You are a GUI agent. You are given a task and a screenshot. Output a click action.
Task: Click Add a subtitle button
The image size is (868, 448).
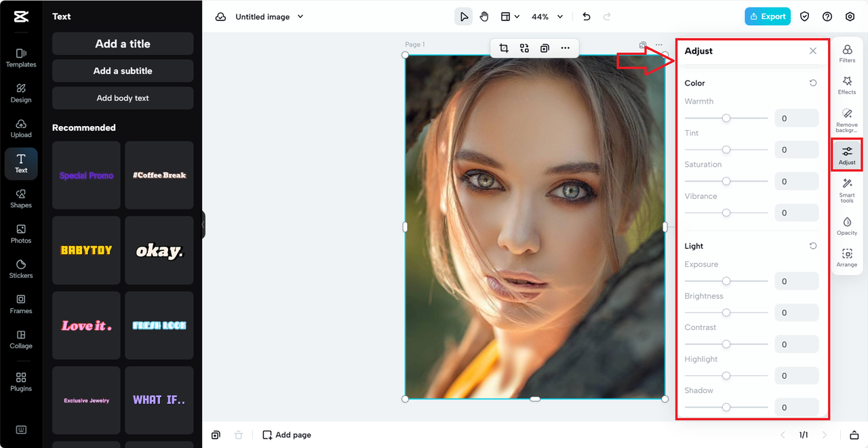pyautogui.click(x=123, y=70)
